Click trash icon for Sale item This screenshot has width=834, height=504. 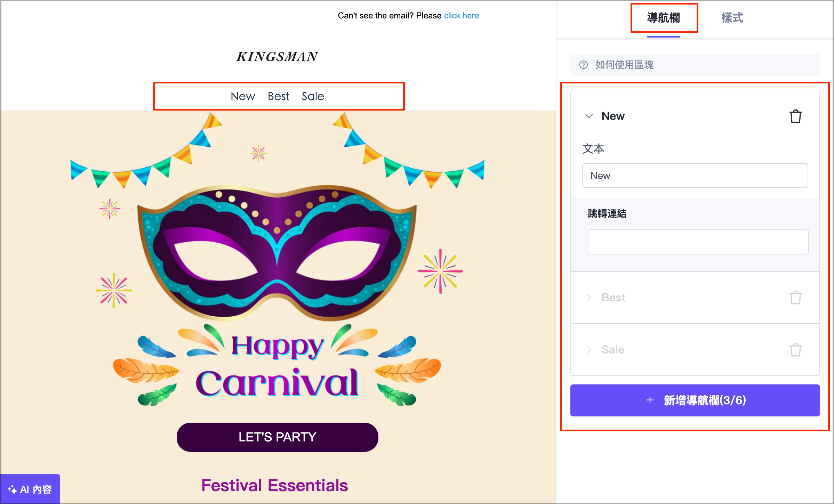click(795, 350)
